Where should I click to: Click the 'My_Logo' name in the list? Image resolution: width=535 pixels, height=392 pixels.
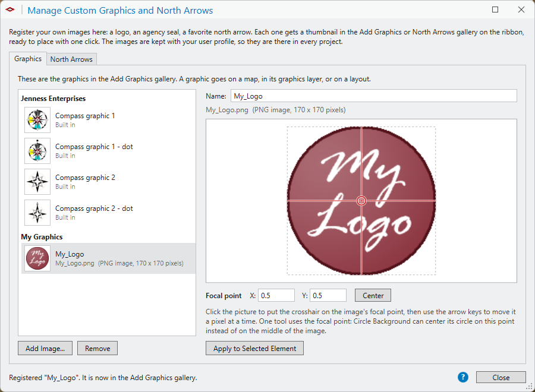[70, 254]
